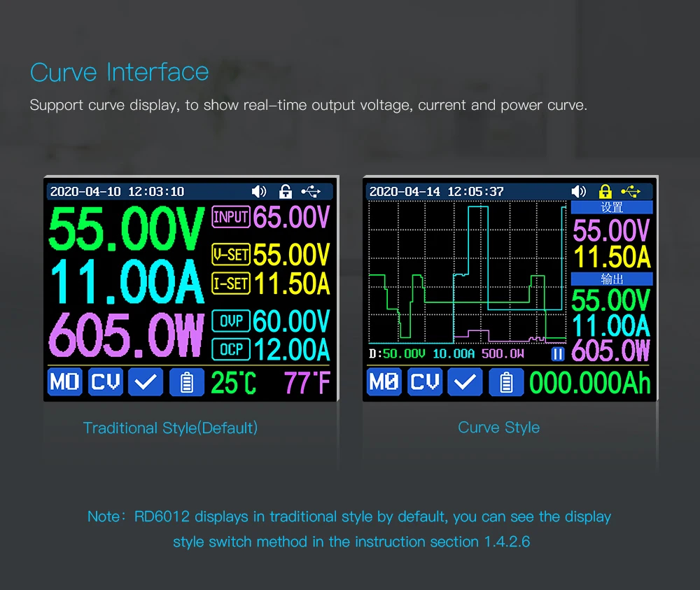Click the OVP label box
Viewport: 700px width, 590px height.
(x=231, y=321)
